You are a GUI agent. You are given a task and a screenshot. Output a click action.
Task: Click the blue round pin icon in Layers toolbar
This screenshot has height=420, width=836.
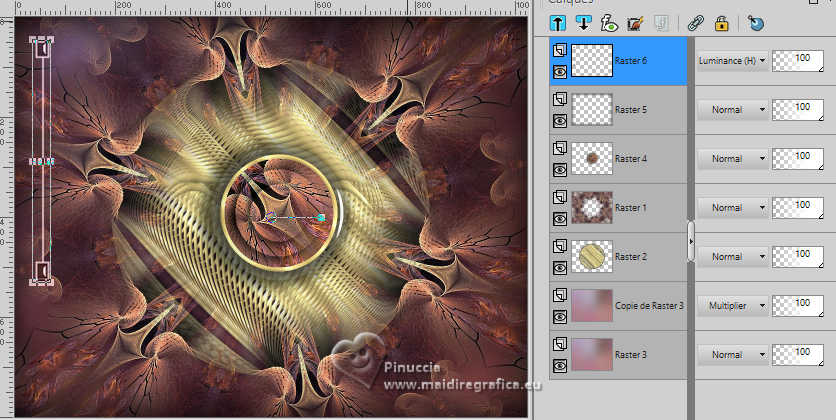[755, 23]
